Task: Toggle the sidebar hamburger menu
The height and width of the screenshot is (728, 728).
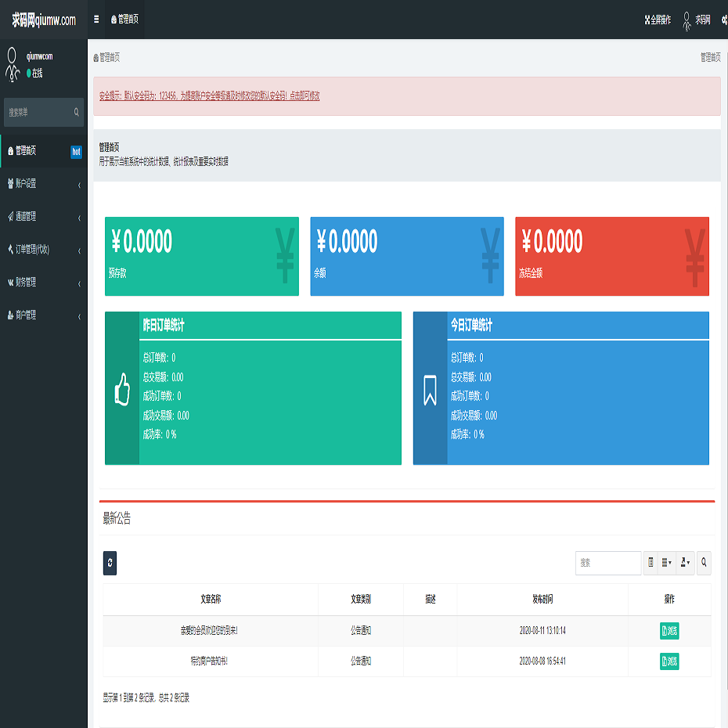Action: [x=96, y=20]
